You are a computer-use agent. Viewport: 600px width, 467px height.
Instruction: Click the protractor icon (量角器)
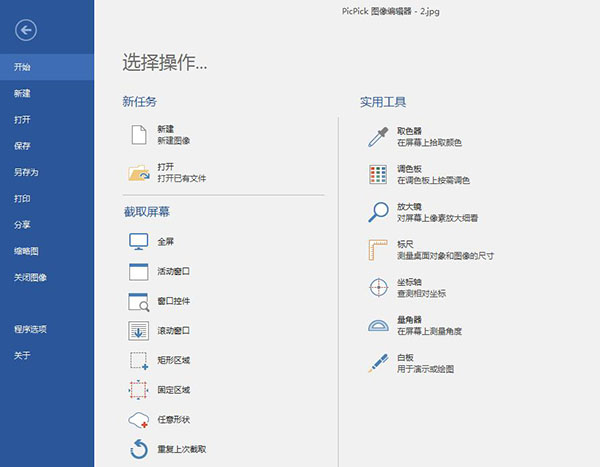(x=378, y=325)
